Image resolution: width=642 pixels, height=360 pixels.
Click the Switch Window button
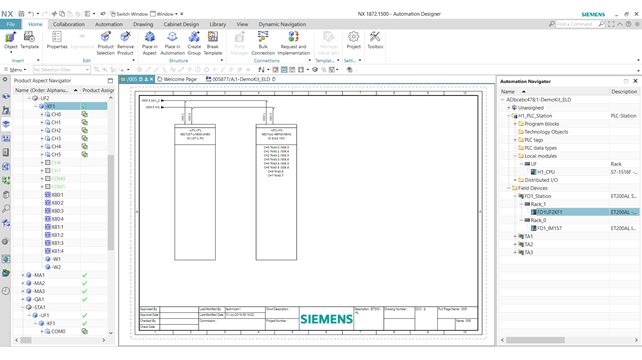(129, 14)
